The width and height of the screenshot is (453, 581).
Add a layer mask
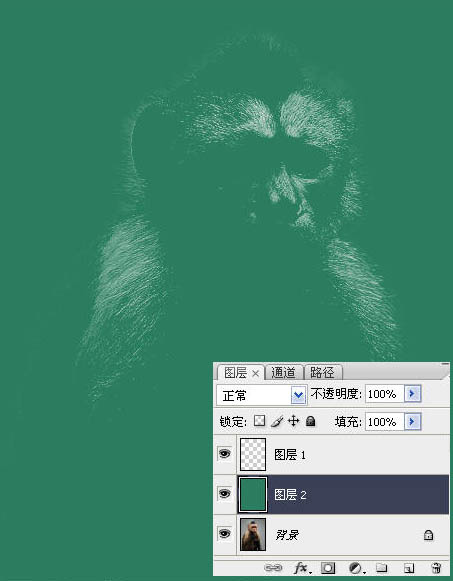tap(328, 568)
